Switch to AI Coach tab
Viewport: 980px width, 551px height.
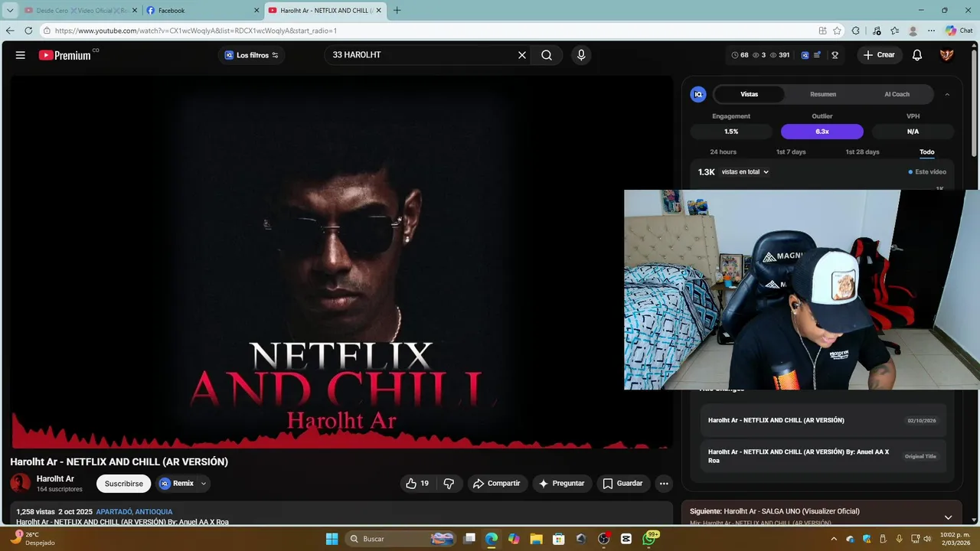click(x=897, y=94)
